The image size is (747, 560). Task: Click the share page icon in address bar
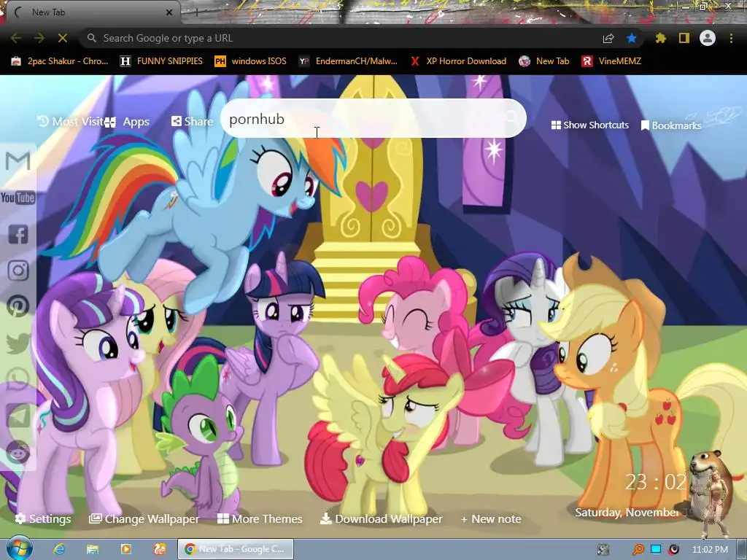[x=608, y=39]
